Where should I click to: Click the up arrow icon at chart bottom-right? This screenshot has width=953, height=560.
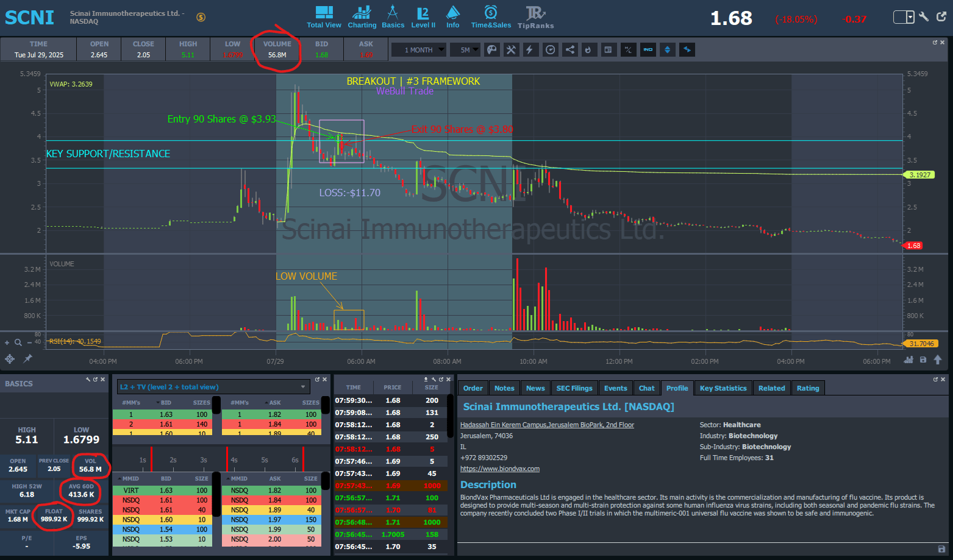click(938, 360)
